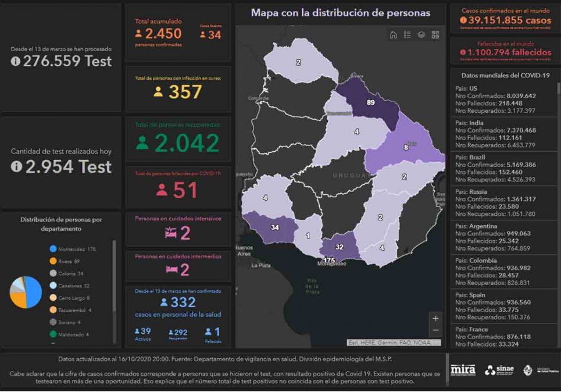Zoom in with the map plus button

(x=435, y=318)
